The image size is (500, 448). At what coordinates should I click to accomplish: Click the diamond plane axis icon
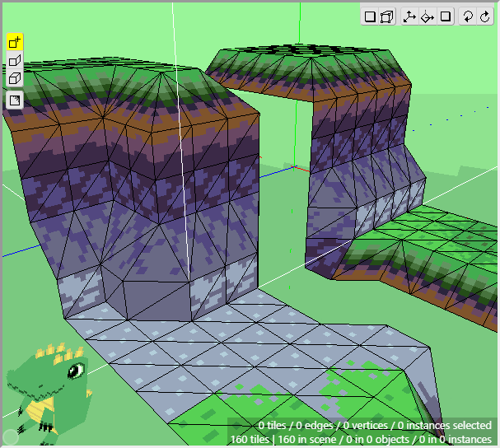[x=428, y=16]
